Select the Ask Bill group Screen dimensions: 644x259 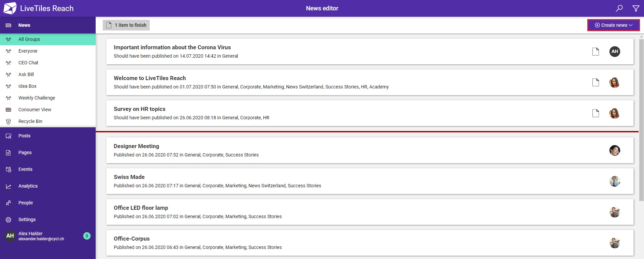coord(48,74)
